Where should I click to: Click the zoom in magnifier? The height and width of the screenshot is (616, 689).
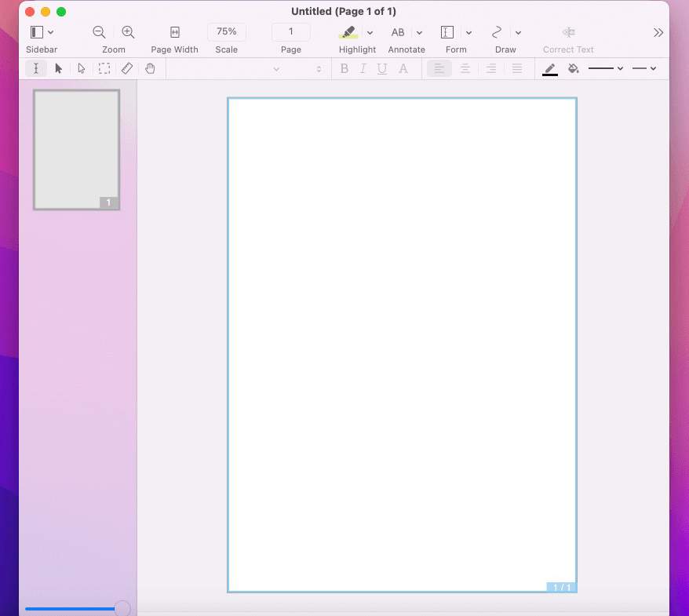pyautogui.click(x=128, y=32)
